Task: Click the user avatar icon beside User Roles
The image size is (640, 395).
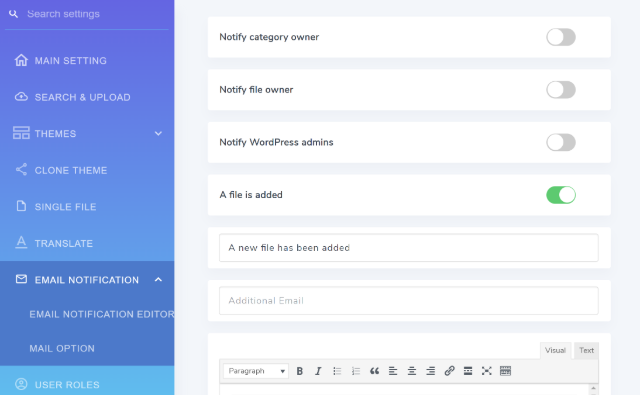Action: pyautogui.click(x=21, y=384)
